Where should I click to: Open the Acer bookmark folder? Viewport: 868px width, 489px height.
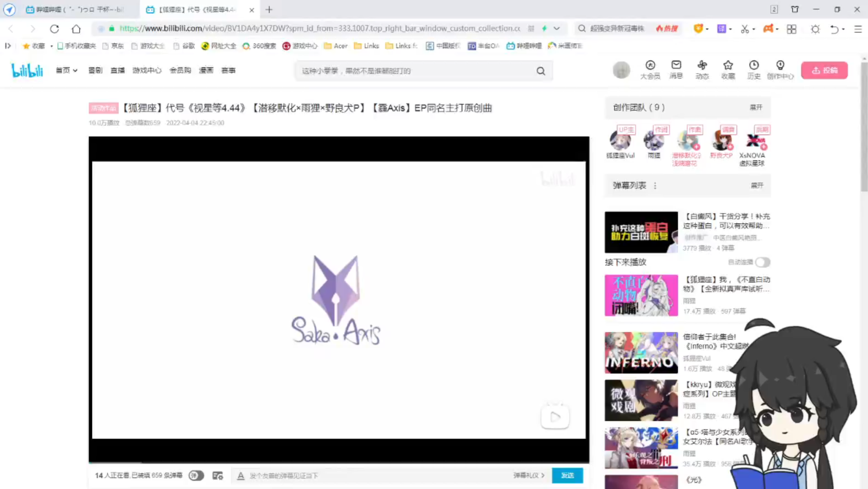[336, 46]
